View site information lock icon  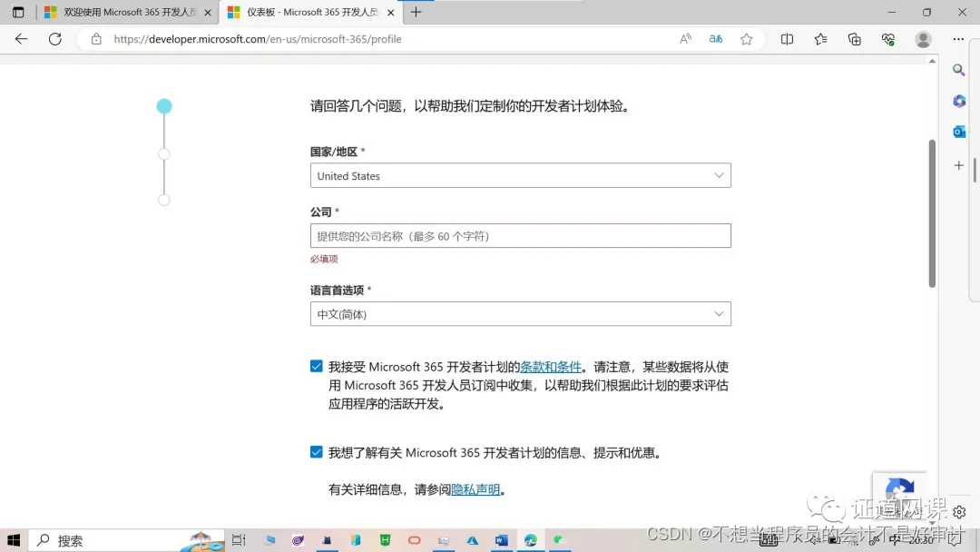pyautogui.click(x=96, y=39)
